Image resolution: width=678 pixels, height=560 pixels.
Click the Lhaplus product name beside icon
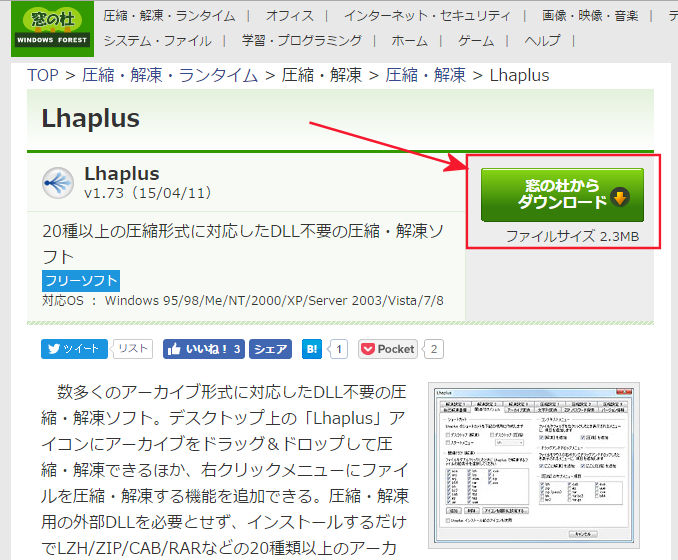(122, 174)
